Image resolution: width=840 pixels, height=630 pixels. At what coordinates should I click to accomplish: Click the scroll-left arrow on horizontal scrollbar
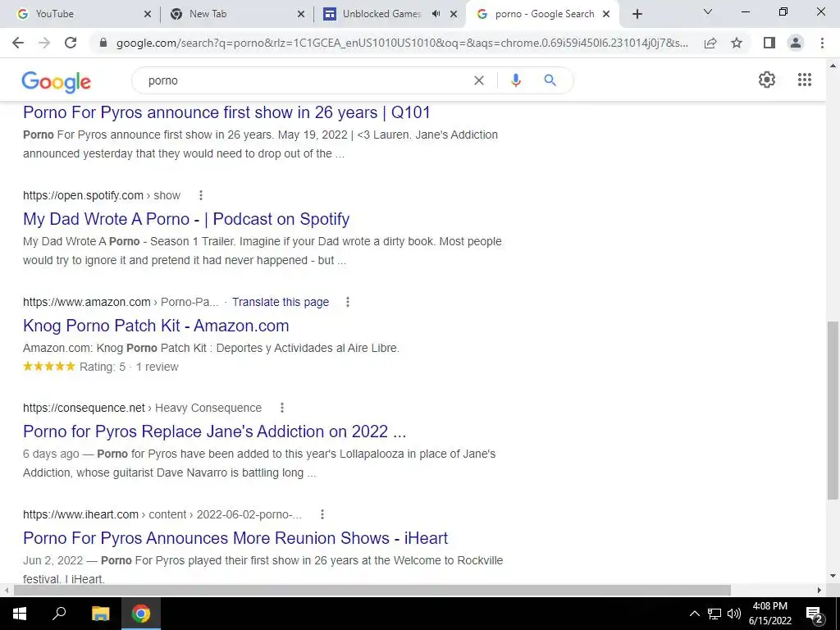coord(6,591)
